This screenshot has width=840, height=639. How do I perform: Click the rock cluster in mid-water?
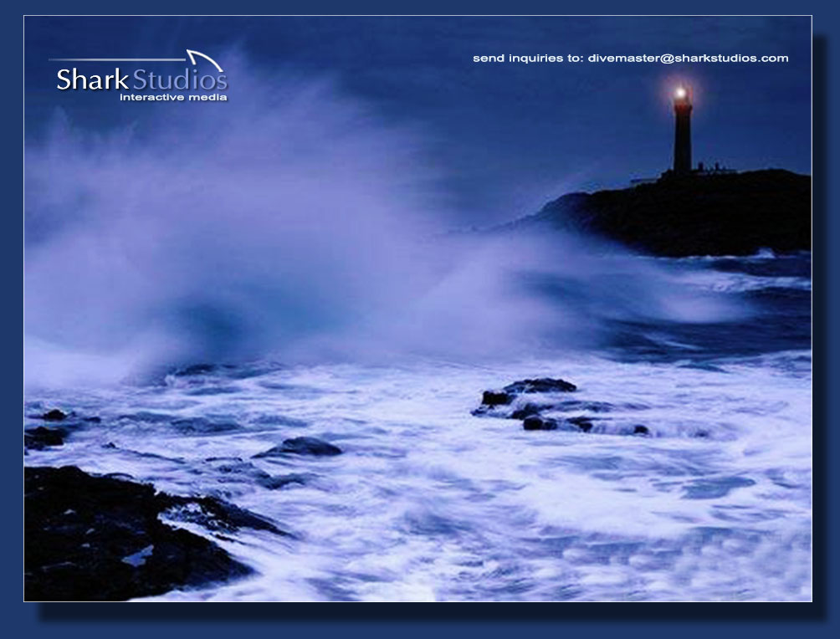[535, 403]
